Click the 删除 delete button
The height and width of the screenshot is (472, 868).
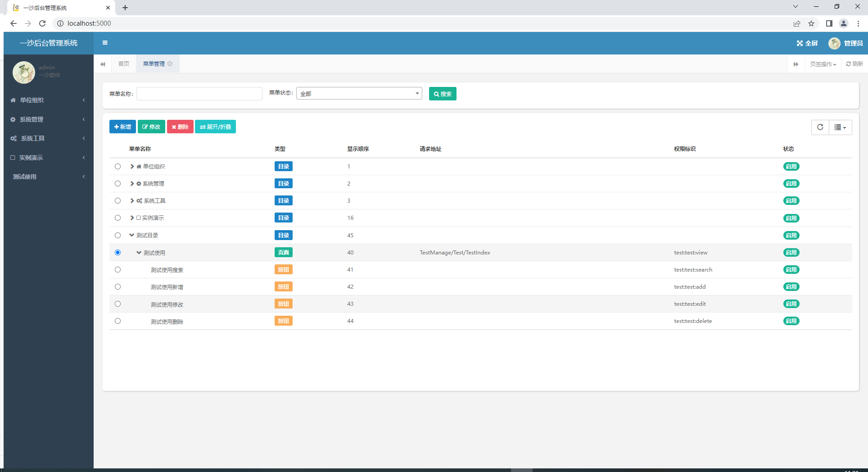(180, 127)
